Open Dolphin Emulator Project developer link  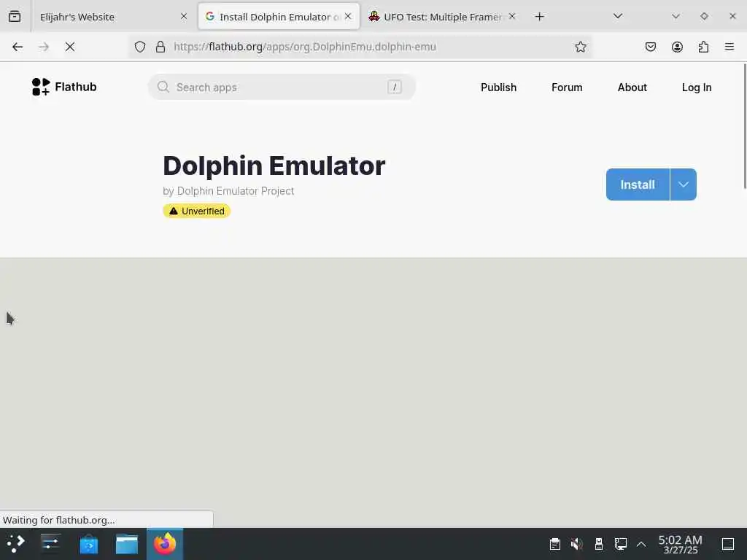[236, 191]
